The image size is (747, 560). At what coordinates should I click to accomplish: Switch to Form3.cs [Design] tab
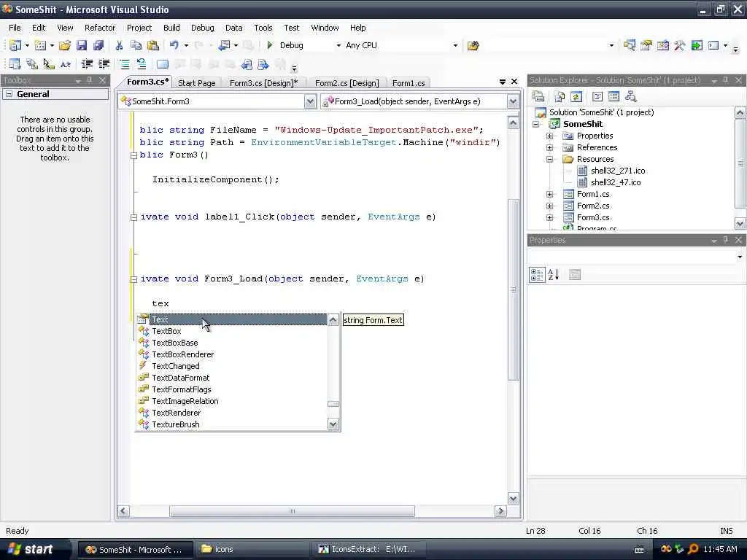pyautogui.click(x=263, y=83)
